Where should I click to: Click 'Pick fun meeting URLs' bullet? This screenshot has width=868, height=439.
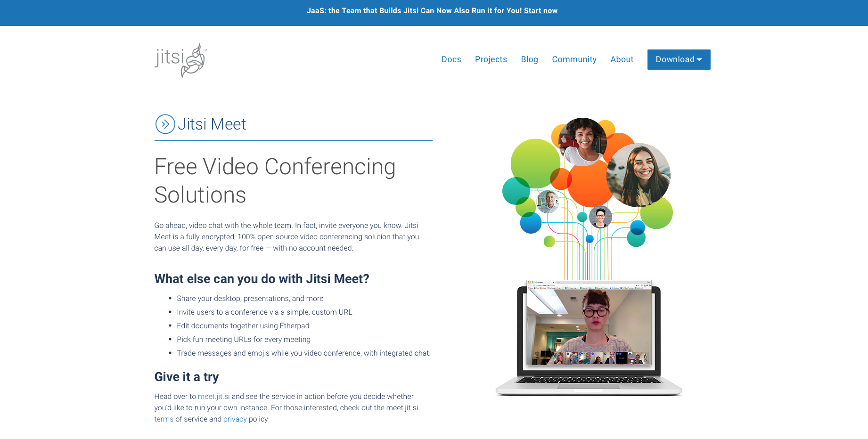point(244,340)
